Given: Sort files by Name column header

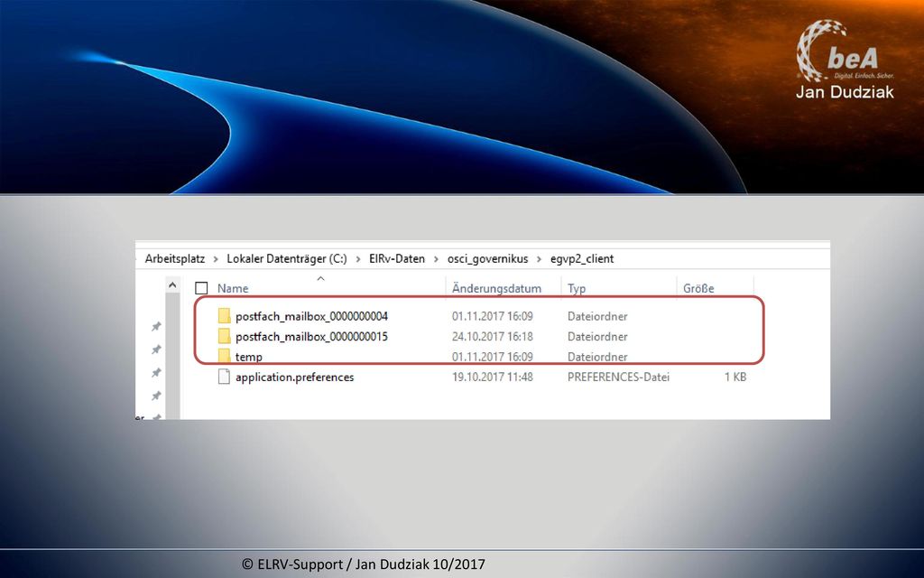Looking at the screenshot, I should (x=233, y=288).
